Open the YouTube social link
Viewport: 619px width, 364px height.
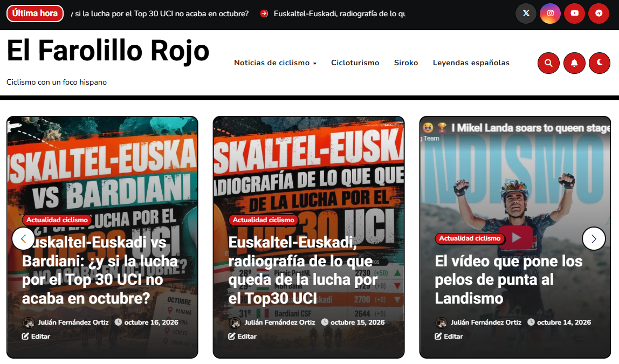[575, 13]
